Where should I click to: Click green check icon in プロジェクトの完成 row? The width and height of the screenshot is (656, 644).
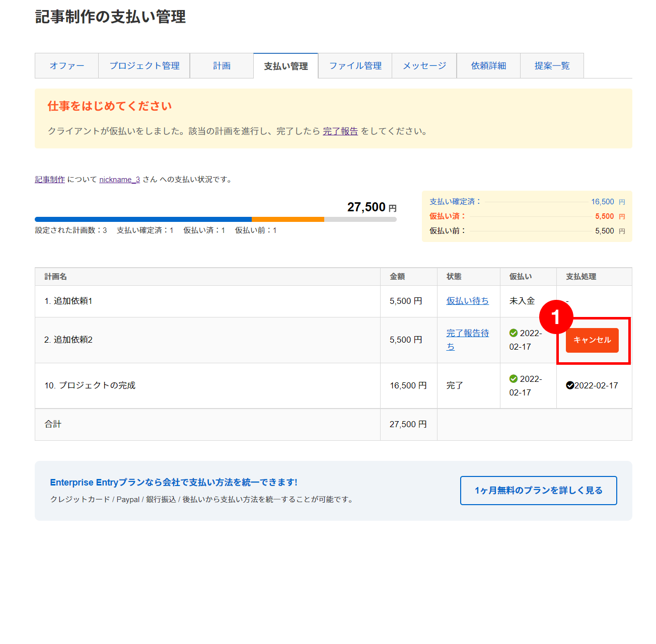(x=514, y=379)
